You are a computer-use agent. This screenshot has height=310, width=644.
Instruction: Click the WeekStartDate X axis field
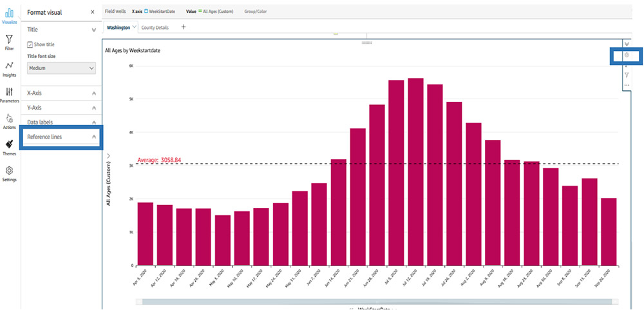pyautogui.click(x=162, y=12)
